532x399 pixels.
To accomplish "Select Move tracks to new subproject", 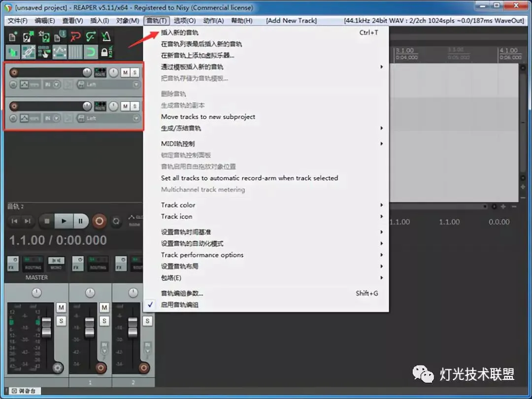I will (266, 117).
